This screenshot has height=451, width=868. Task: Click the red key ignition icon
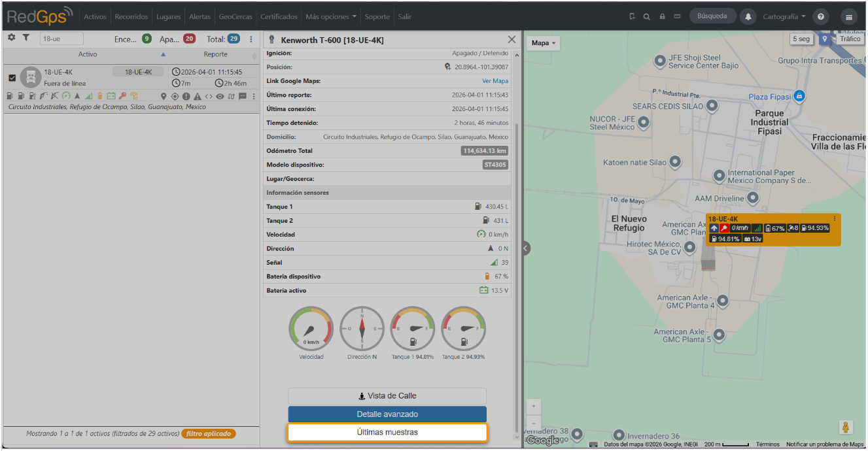122,96
